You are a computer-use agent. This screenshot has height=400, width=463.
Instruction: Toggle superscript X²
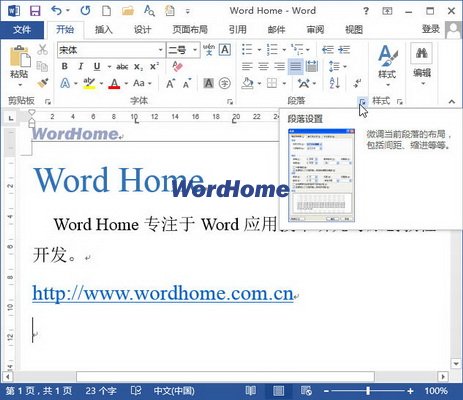point(154,66)
